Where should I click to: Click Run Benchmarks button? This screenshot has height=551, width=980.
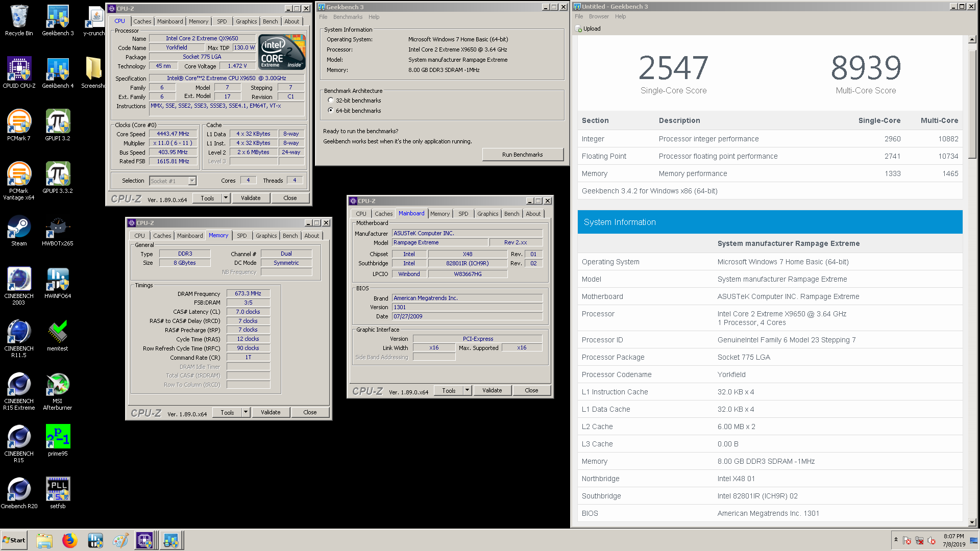click(522, 155)
